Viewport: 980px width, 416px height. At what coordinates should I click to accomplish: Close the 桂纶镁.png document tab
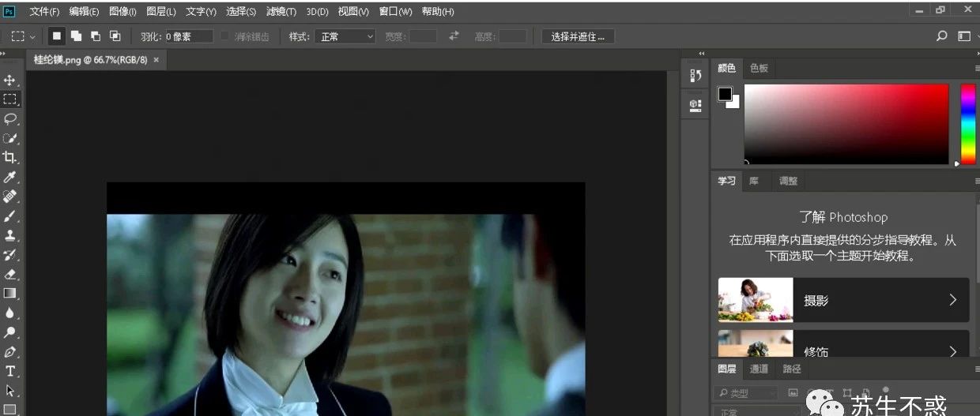pyautogui.click(x=156, y=60)
